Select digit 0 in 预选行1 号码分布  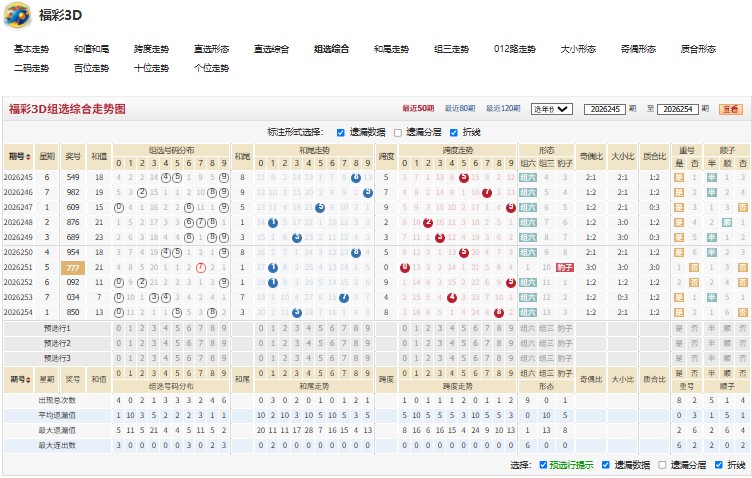tap(118, 328)
